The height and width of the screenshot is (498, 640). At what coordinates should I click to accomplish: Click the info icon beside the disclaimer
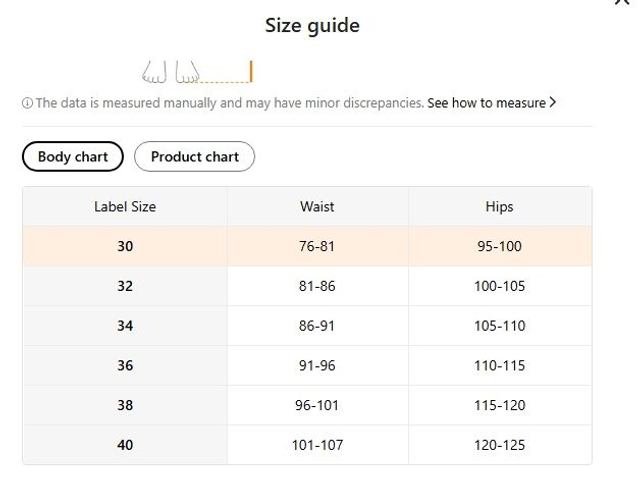[x=27, y=103]
